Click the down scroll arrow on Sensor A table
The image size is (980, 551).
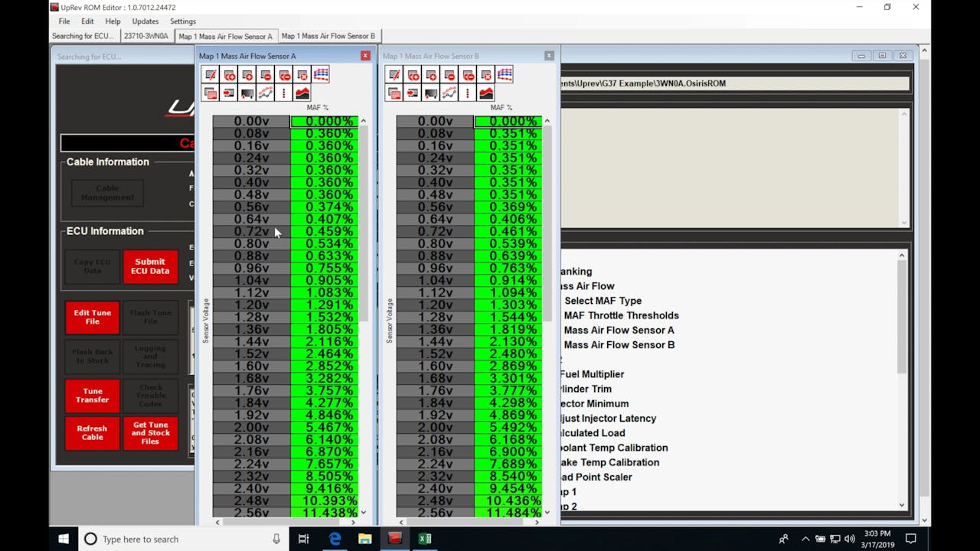tap(363, 511)
